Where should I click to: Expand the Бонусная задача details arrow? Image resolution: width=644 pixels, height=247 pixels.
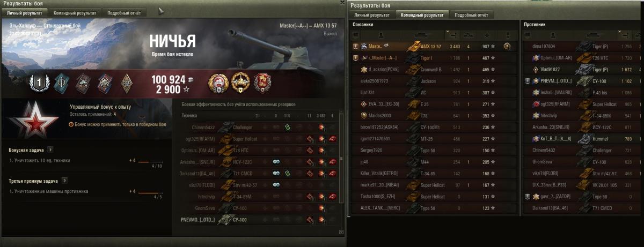(x=49, y=150)
